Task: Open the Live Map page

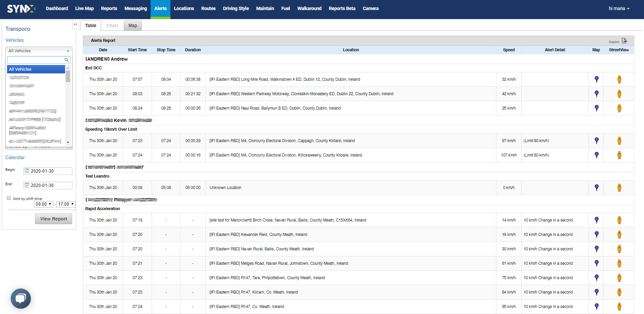Action: [85, 8]
